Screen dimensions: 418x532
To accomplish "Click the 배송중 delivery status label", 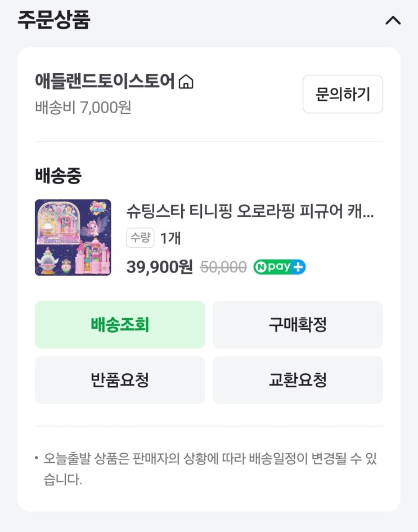I will (59, 176).
